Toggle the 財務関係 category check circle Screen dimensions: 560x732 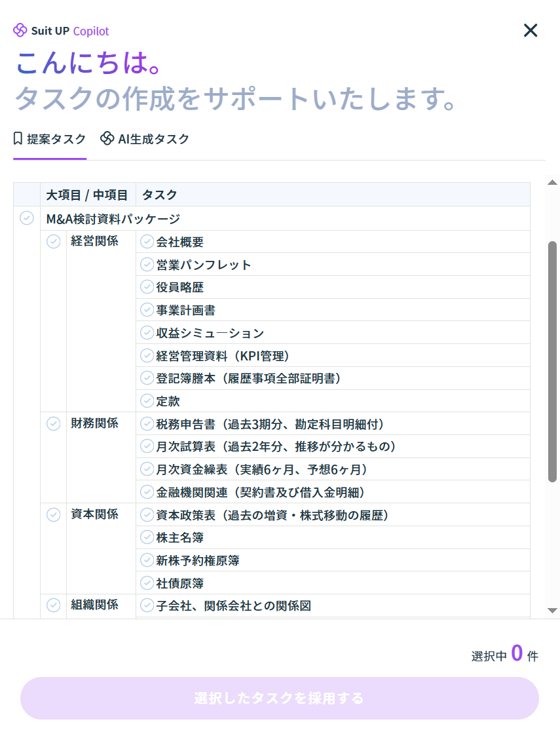[x=53, y=423]
